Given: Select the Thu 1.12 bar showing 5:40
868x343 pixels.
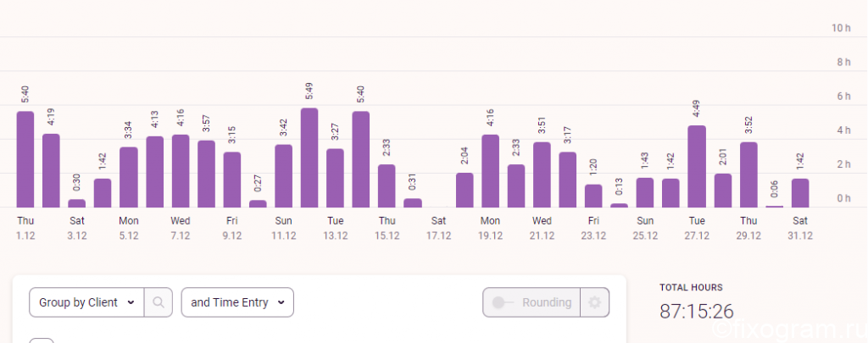Looking at the screenshot, I should coord(25,159).
